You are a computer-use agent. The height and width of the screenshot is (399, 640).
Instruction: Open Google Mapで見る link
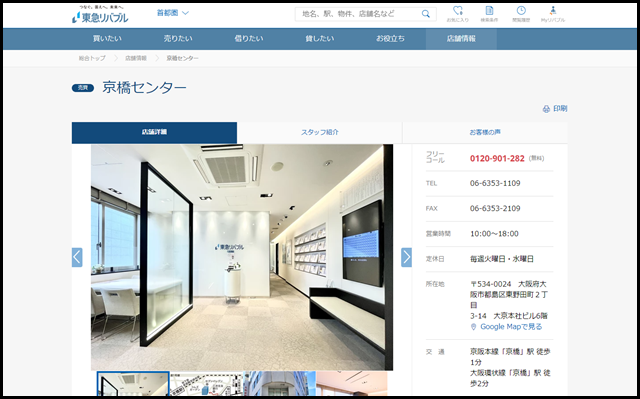(511, 327)
